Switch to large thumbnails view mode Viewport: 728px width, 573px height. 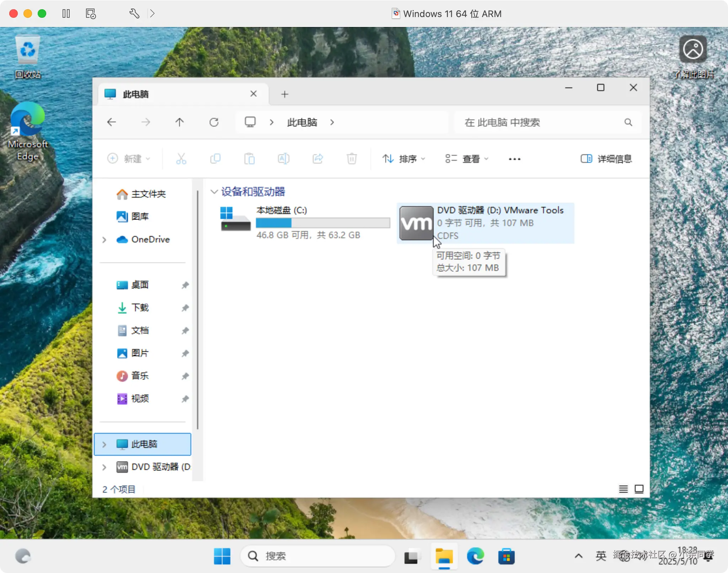pos(639,489)
